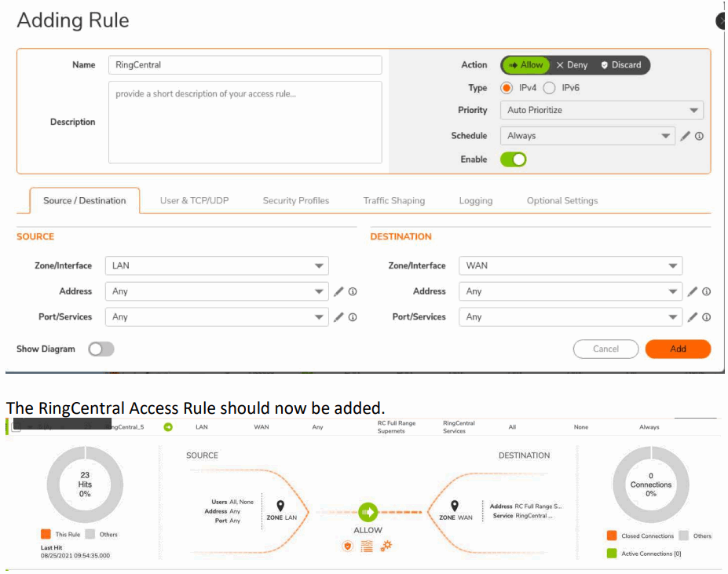Show info for the Schedule field
The width and height of the screenshot is (728, 574).
(699, 136)
